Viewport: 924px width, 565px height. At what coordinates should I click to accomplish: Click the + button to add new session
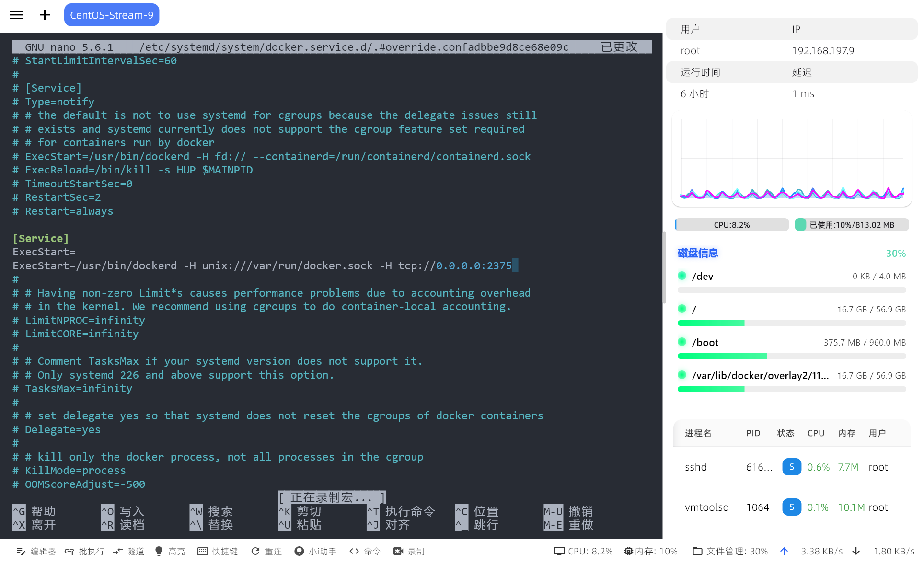(45, 15)
